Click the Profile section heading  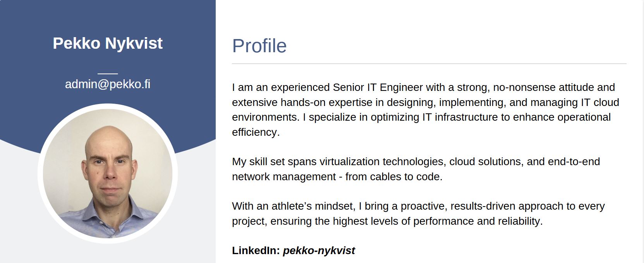coord(259,46)
